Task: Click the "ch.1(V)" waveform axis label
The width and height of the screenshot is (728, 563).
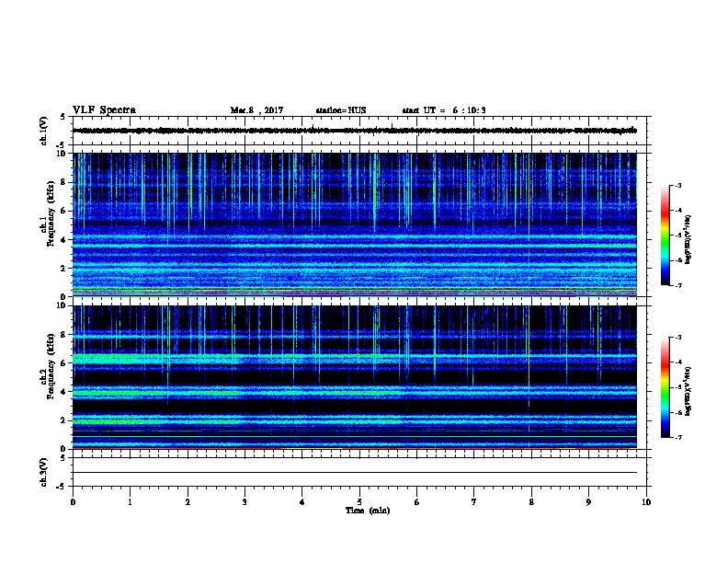Action: (x=43, y=131)
